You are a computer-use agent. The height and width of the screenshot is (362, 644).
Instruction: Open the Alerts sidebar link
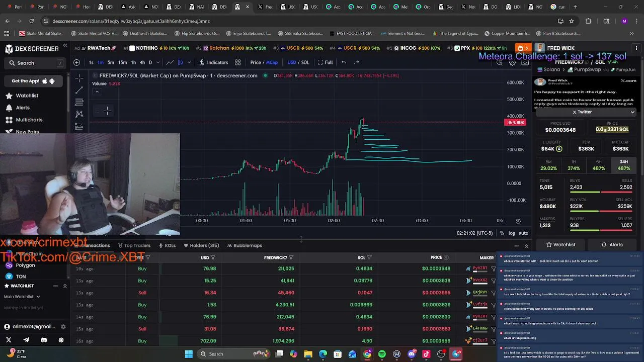(23, 108)
